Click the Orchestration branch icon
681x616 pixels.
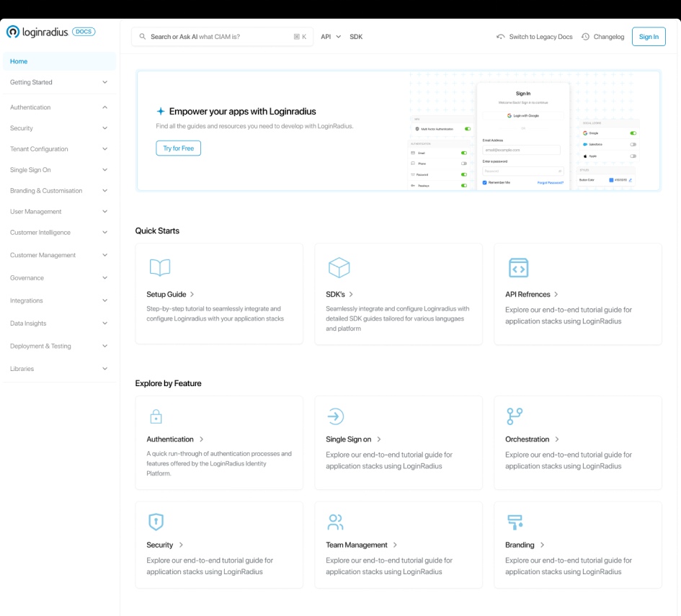point(515,416)
